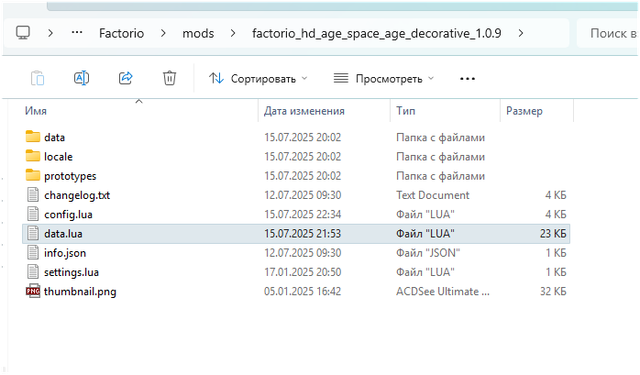Select the file name data.lua

click(x=63, y=233)
